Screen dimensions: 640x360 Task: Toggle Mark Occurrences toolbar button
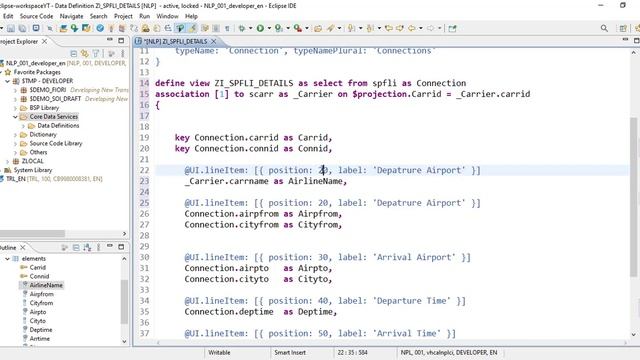pyautogui.click(x=193, y=28)
